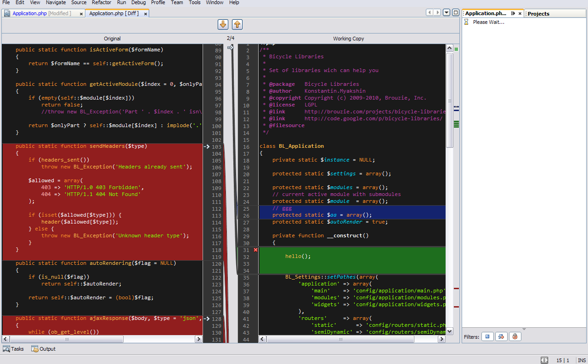Open the Tools menu
The image size is (588, 364).
pos(195,2)
